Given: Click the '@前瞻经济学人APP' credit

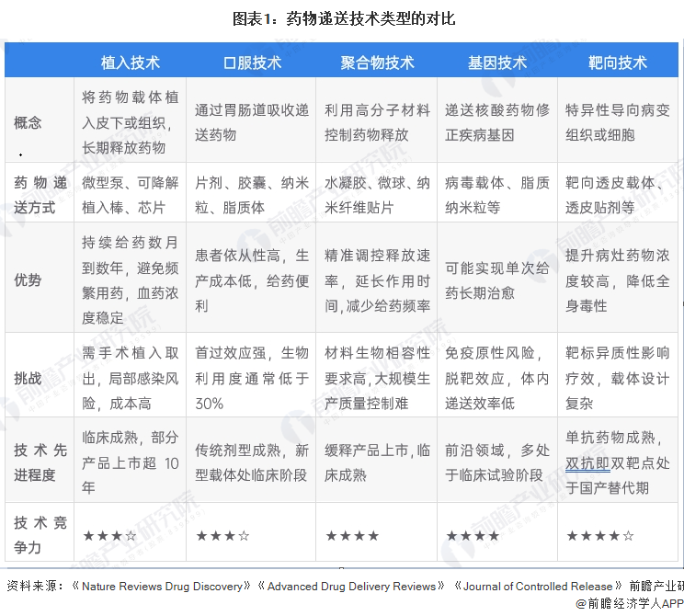Looking at the screenshot, I should point(630,603).
